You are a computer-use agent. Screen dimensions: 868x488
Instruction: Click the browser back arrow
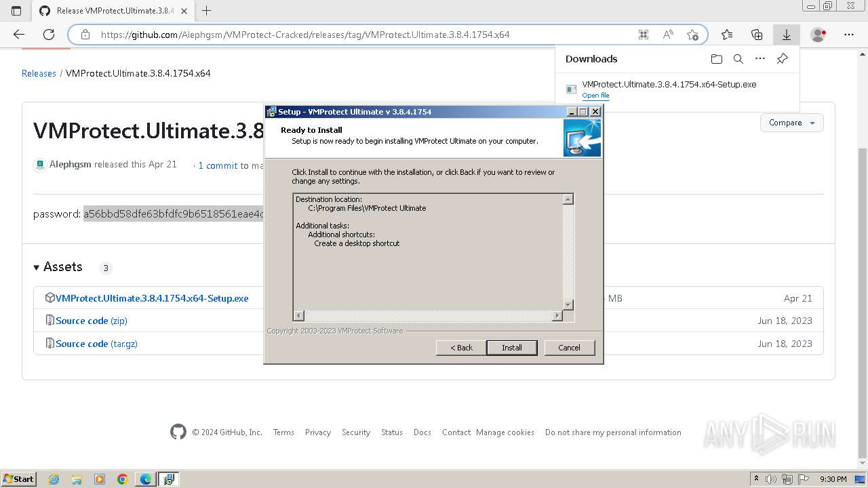coord(19,35)
